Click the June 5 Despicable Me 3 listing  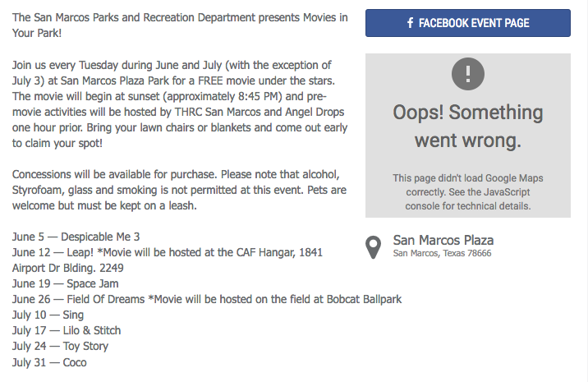click(76, 237)
